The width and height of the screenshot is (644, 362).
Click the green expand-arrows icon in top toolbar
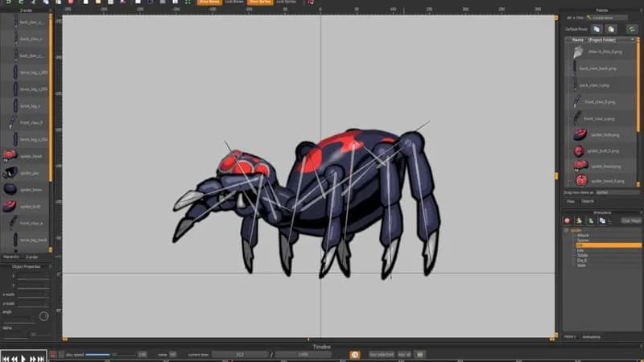(x=188, y=2)
